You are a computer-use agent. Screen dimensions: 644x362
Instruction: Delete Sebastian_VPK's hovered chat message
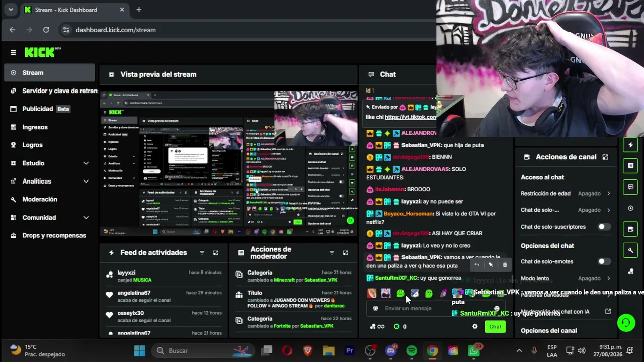tap(505, 265)
